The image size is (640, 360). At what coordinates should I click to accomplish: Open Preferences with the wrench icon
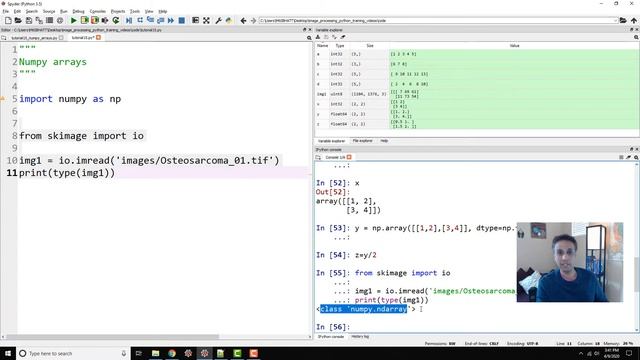tap(218, 20)
